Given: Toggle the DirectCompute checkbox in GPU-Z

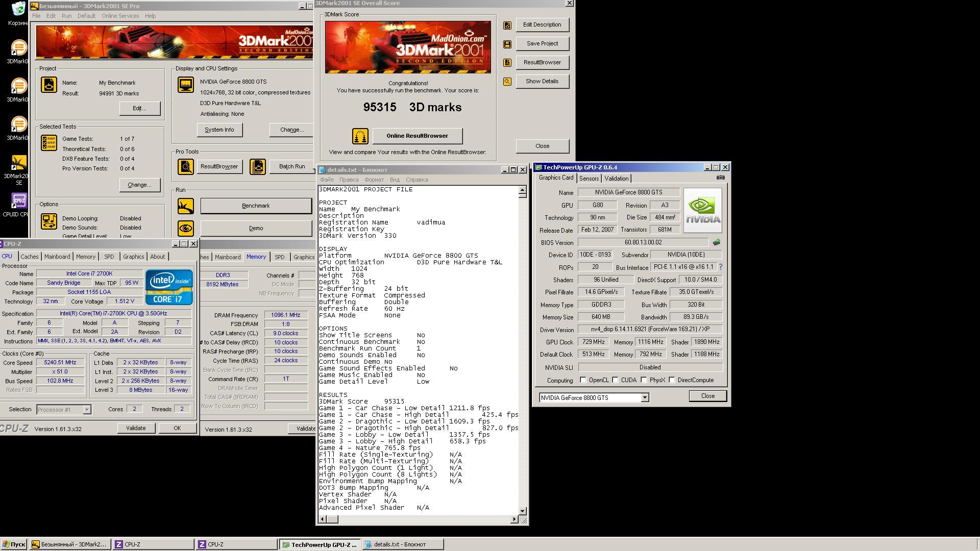Looking at the screenshot, I should (672, 380).
